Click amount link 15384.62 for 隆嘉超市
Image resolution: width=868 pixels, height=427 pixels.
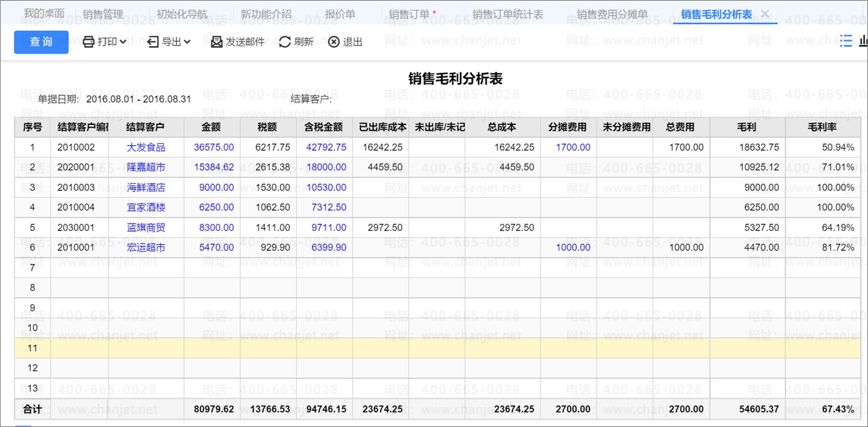point(213,167)
